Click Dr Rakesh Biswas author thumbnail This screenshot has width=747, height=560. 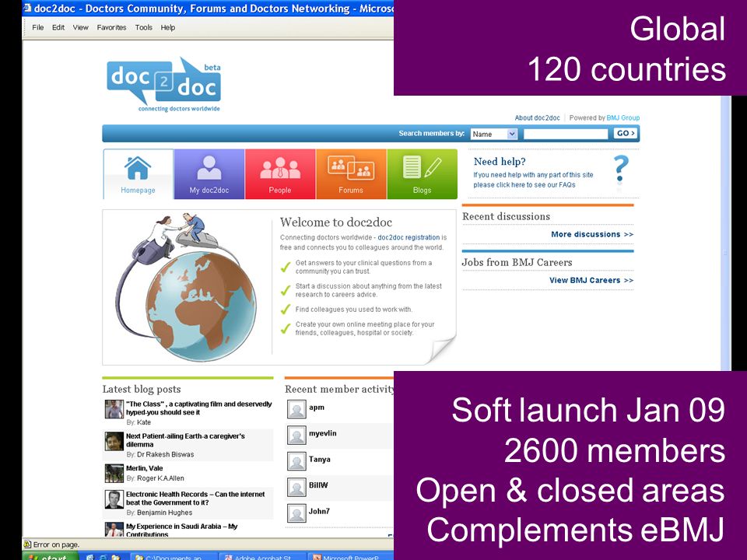click(114, 442)
